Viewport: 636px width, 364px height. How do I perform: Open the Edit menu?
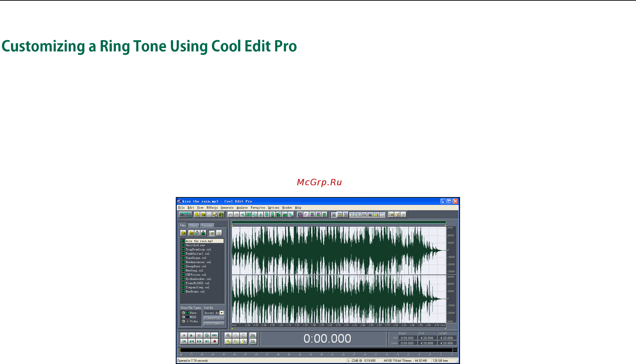click(191, 207)
